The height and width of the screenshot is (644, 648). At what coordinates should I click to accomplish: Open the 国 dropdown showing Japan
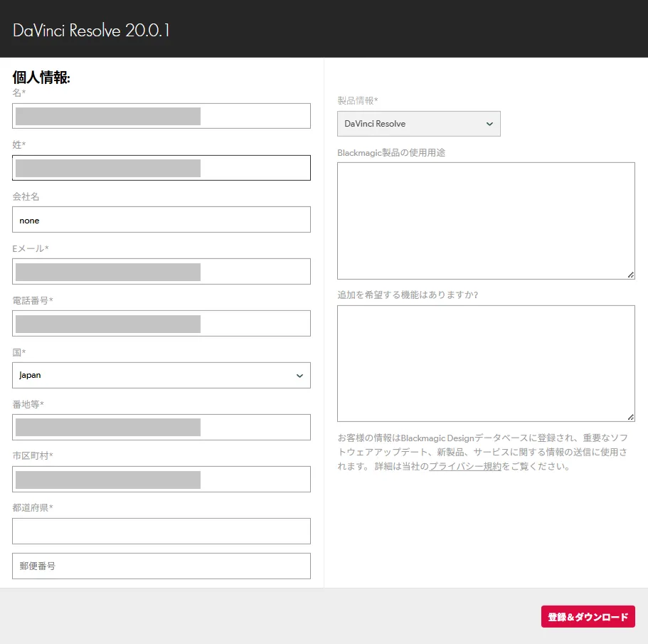[161, 375]
